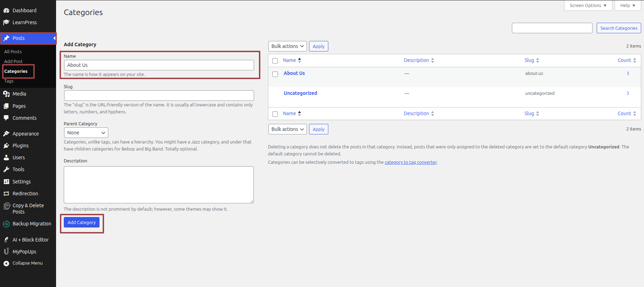Click the Backup Migration icon

(x=6, y=224)
